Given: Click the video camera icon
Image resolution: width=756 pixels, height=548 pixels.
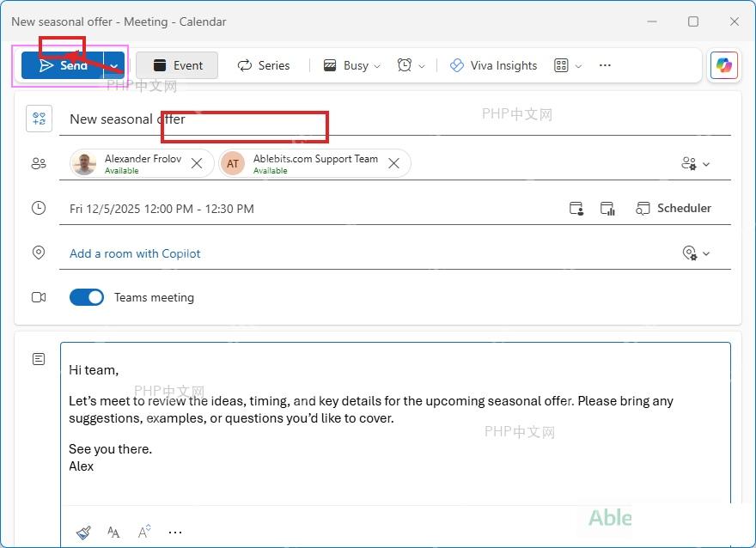Looking at the screenshot, I should pos(39,297).
